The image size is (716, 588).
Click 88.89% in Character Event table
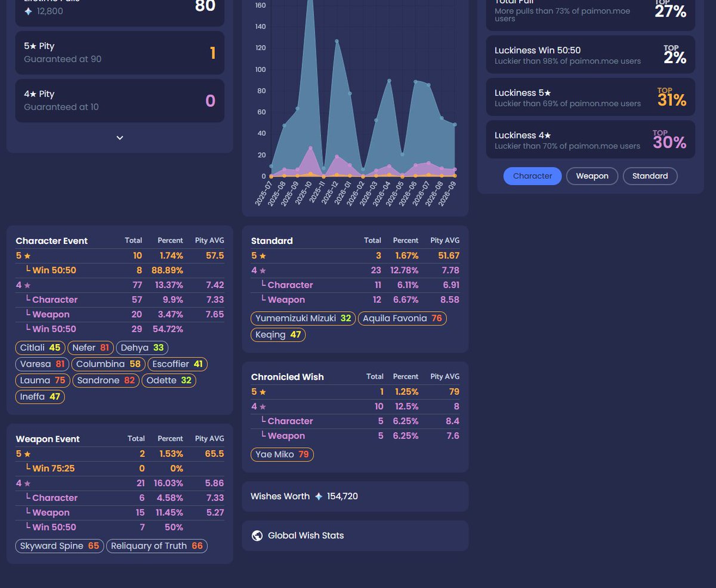(168, 270)
